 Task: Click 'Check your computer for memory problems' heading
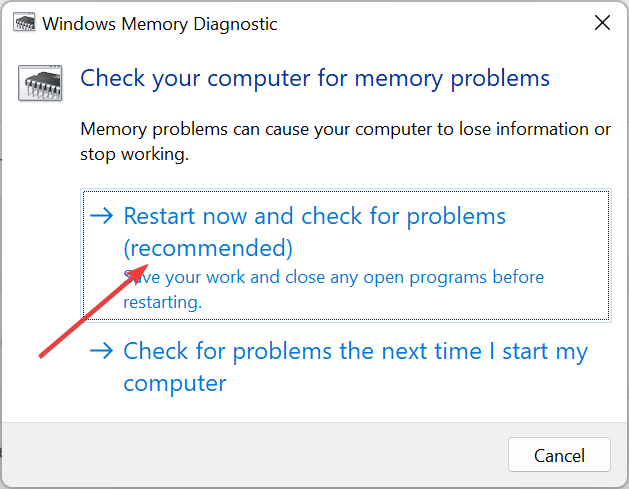tap(315, 79)
